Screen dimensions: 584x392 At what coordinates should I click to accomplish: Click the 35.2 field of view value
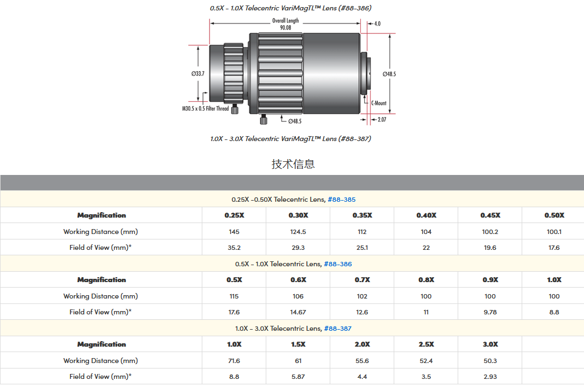click(x=234, y=248)
